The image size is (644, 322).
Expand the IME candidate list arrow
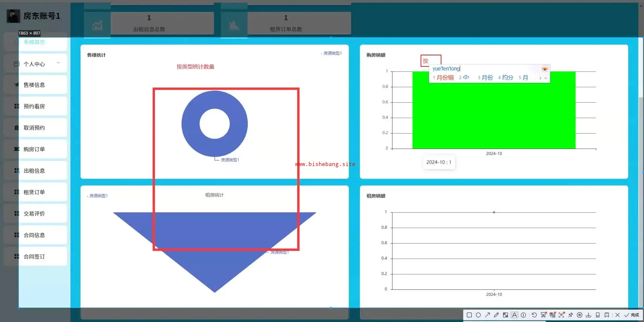tap(546, 78)
